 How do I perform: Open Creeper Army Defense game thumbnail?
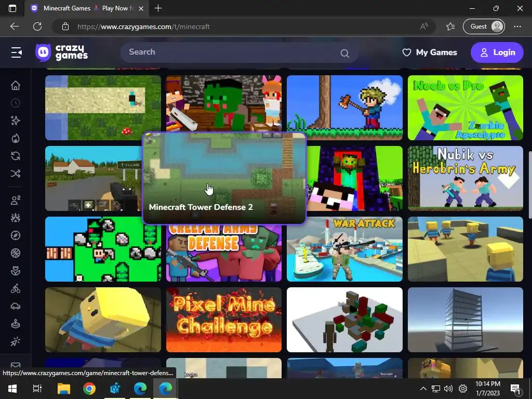[224, 253]
